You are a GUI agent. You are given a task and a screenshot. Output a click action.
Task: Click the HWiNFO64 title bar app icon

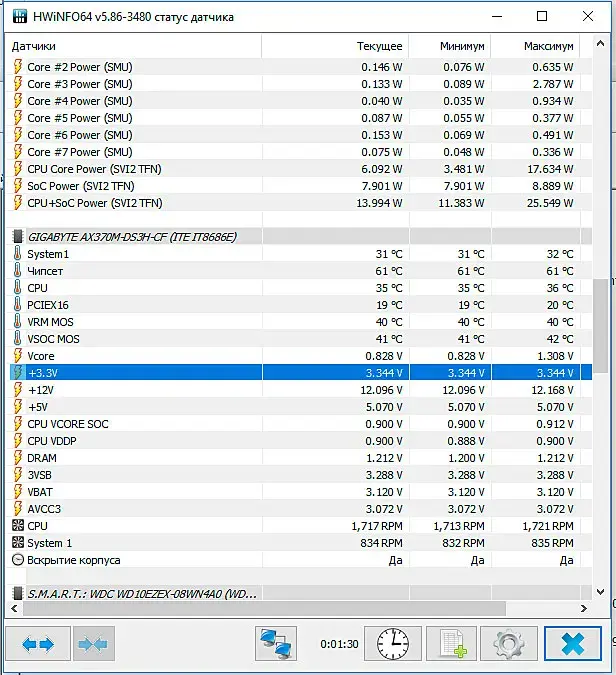pyautogui.click(x=20, y=16)
